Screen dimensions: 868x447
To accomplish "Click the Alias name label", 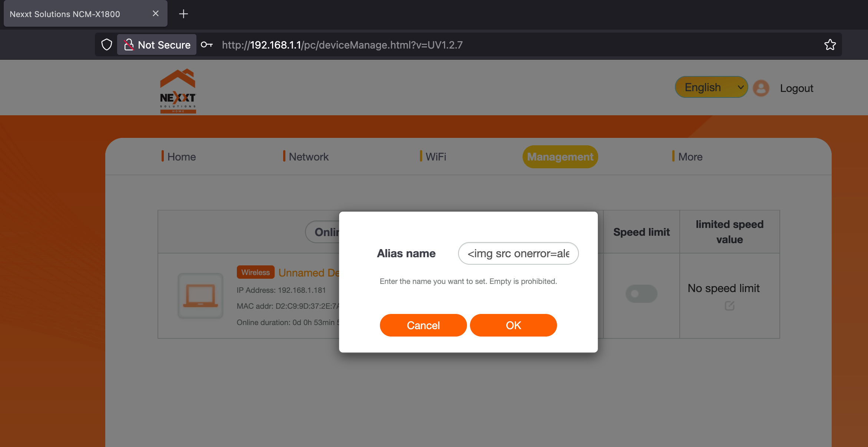I will [406, 254].
